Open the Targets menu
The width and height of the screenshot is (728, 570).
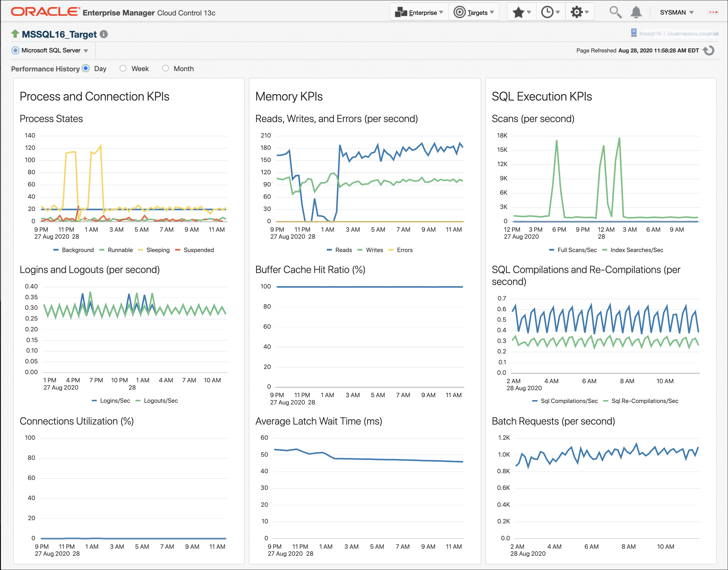(x=473, y=12)
